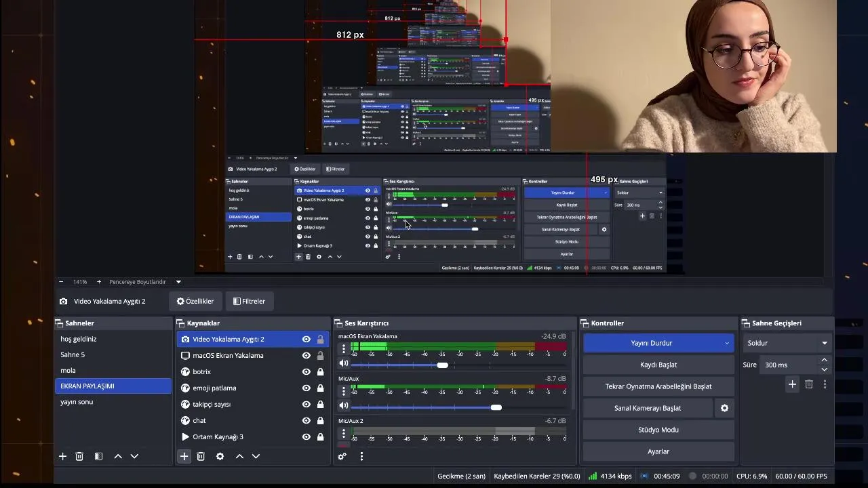Adjust Mic/Aux volume slider handle
The height and width of the screenshot is (488, 868).
coord(496,407)
